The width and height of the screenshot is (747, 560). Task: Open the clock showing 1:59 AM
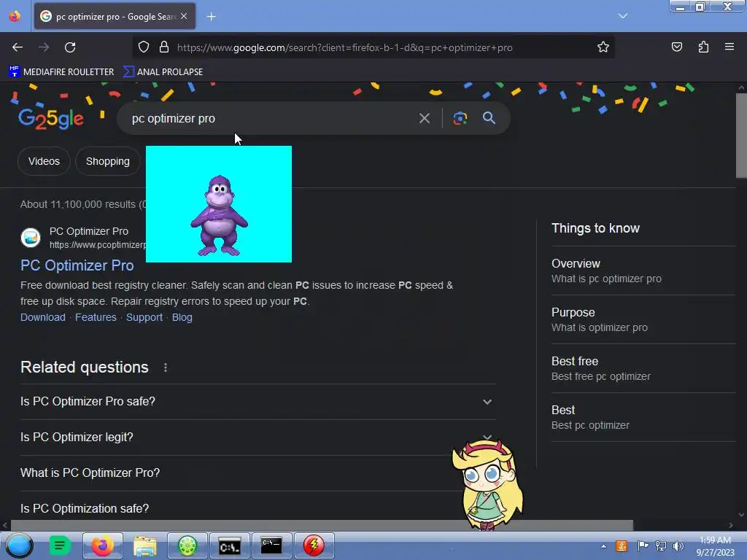click(x=715, y=546)
